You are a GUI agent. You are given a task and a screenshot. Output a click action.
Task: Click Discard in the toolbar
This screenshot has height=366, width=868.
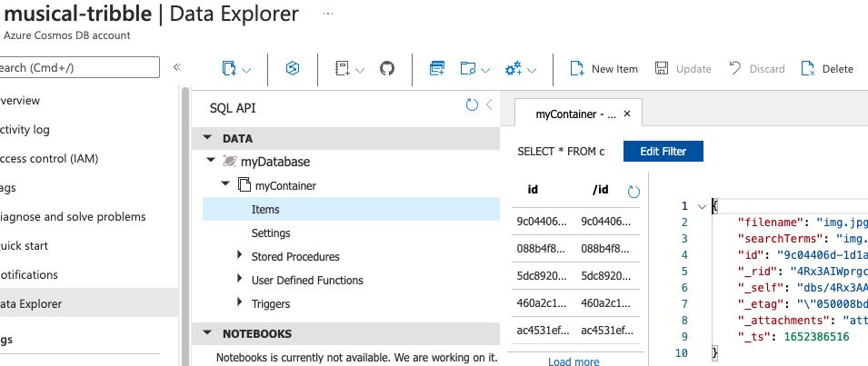pyautogui.click(x=757, y=68)
